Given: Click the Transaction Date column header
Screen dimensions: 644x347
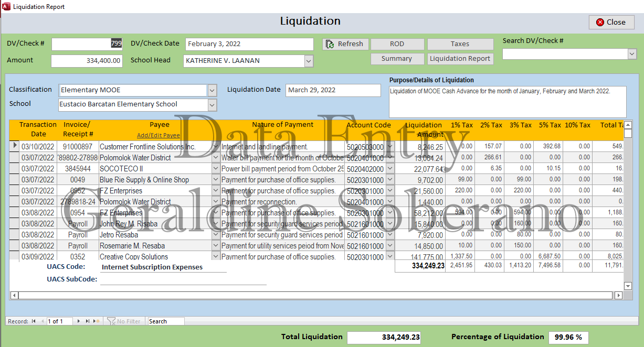Looking at the screenshot, I should coord(38,129).
